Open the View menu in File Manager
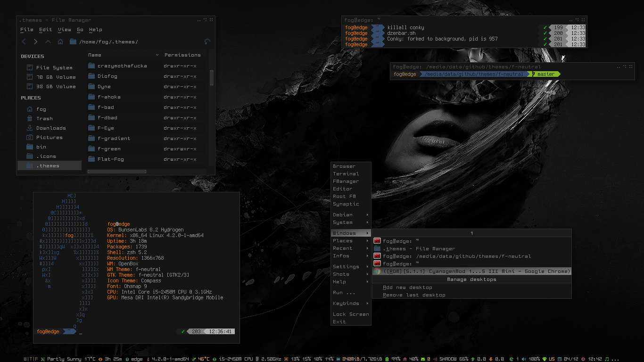 [x=65, y=30]
